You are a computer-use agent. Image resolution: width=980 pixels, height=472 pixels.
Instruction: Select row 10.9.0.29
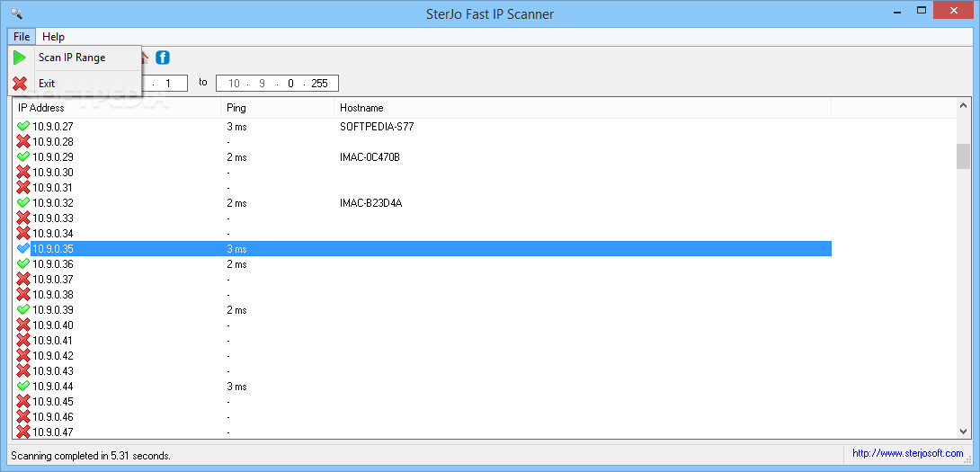tap(423, 157)
